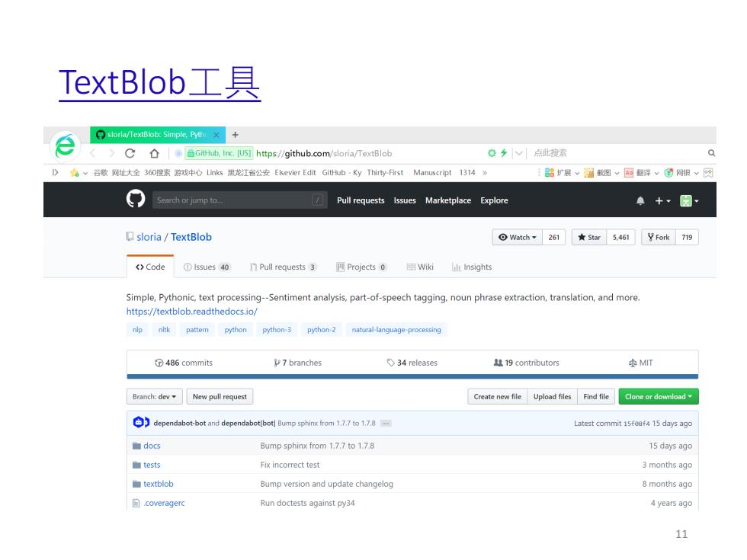Open the Projects tab
The height and width of the screenshot is (560, 747).
pyautogui.click(x=361, y=267)
